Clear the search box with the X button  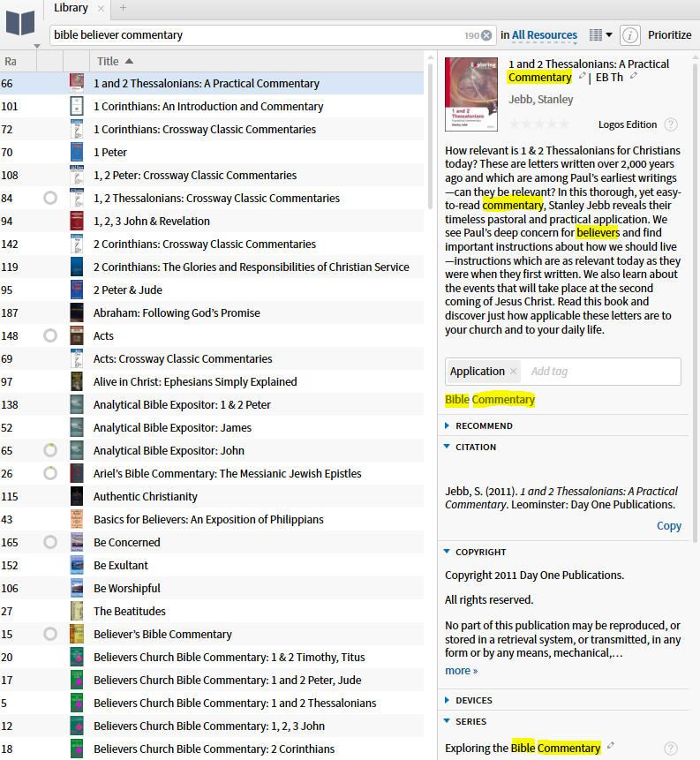click(x=486, y=35)
